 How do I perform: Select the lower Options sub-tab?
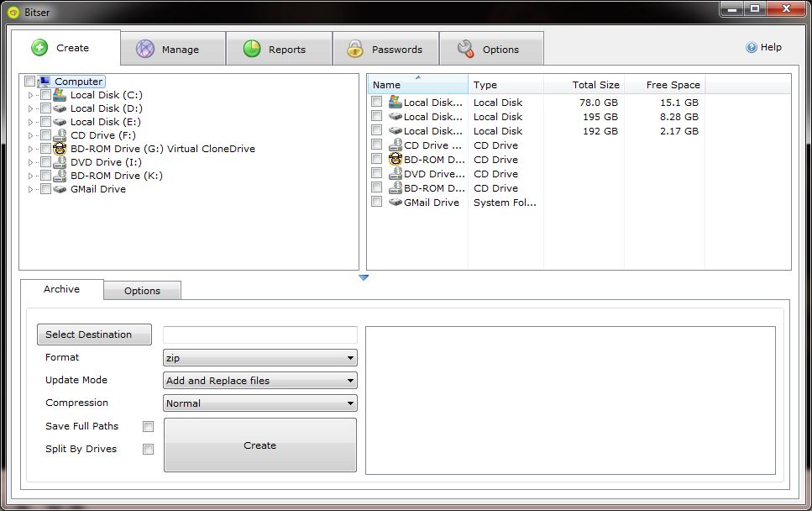[143, 291]
